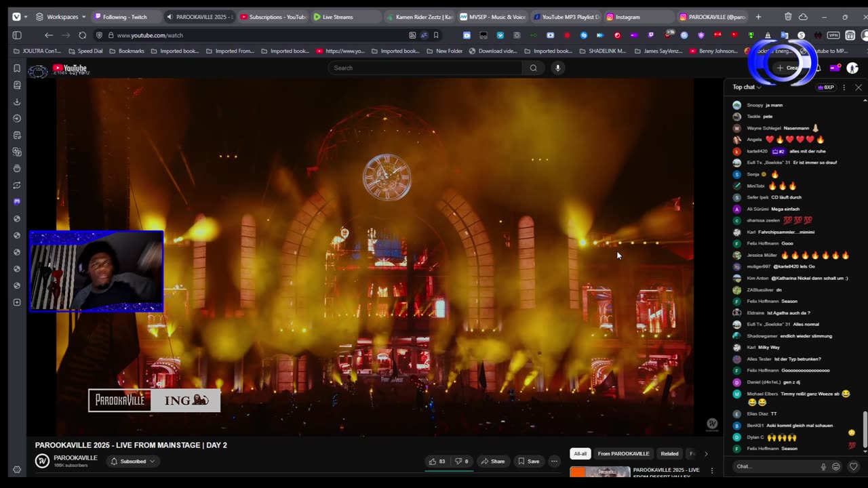Reload the current page
This screenshot has height=488, width=868.
(x=83, y=35)
